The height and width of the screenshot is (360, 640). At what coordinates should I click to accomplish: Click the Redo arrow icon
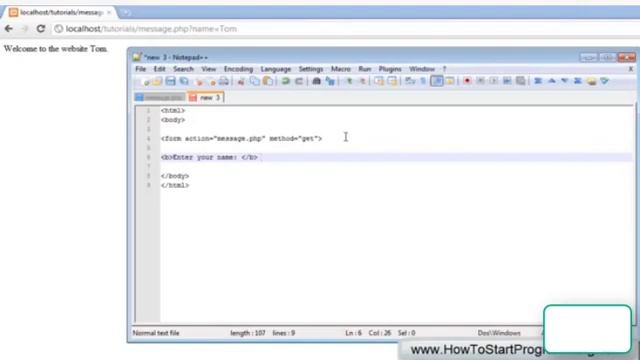[299, 81]
